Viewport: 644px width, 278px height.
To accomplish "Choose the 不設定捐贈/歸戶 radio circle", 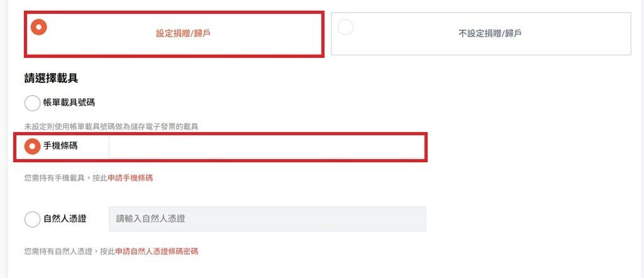I will (x=345, y=28).
